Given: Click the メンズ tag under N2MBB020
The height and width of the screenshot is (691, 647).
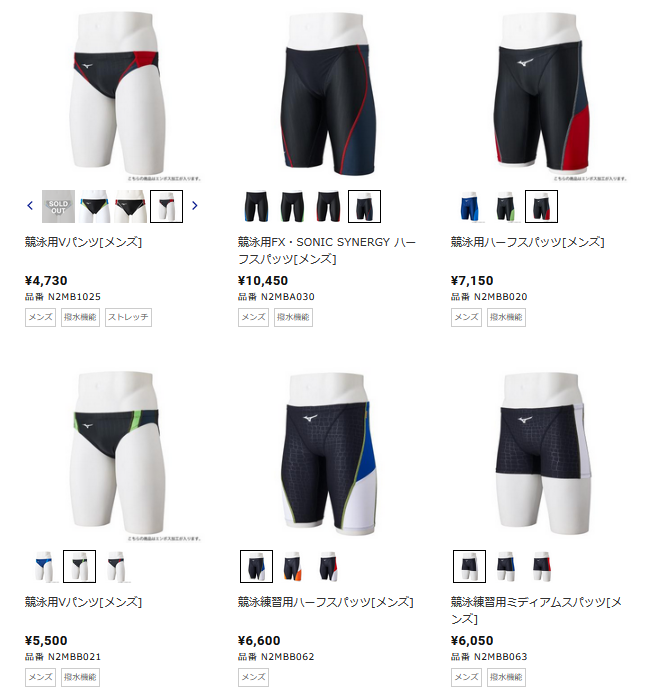Looking at the screenshot, I should [x=466, y=317].
